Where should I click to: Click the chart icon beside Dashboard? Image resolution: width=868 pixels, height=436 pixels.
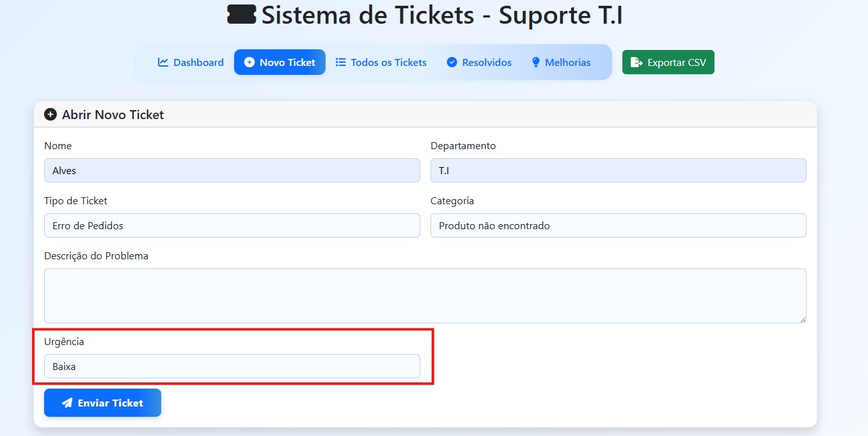[x=162, y=62]
